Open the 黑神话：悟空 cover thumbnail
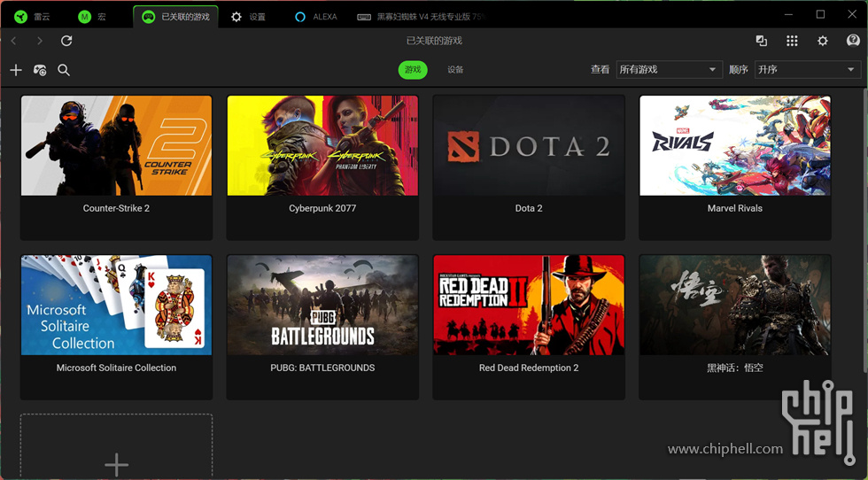 coord(735,305)
